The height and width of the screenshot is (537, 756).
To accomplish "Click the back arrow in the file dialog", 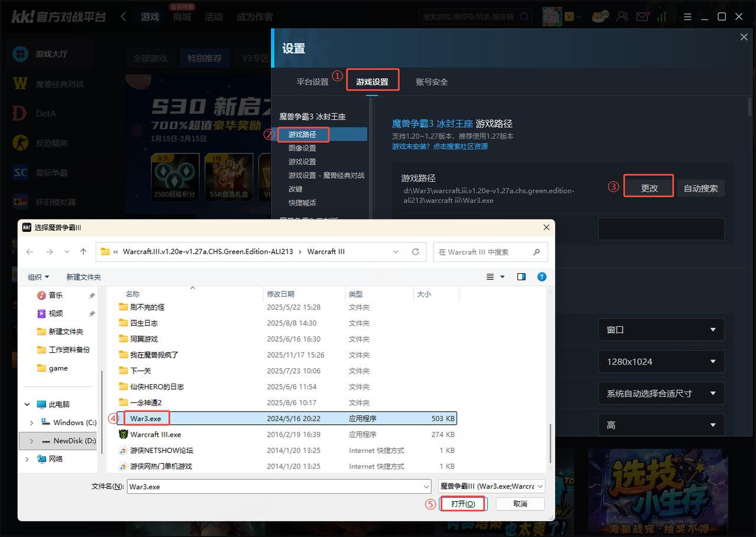I will [x=30, y=251].
